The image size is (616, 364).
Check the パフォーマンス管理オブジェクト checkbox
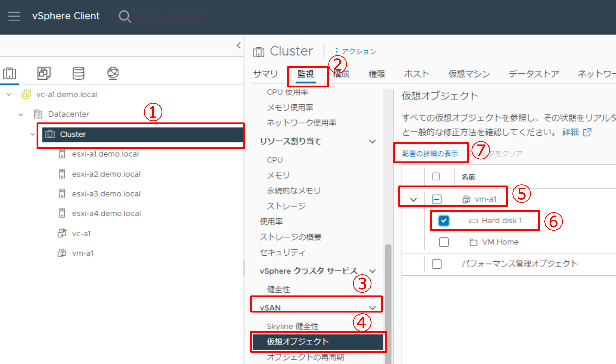coord(437,264)
